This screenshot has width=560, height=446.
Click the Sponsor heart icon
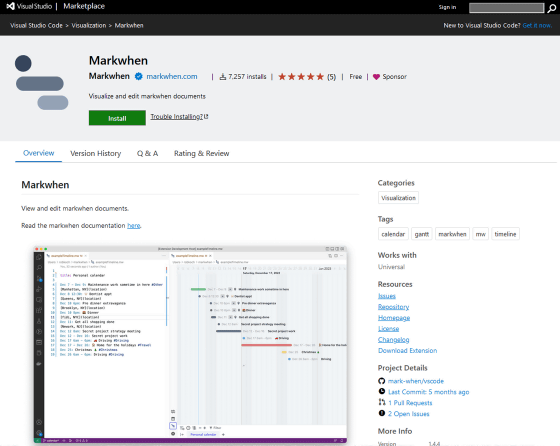[376, 76]
